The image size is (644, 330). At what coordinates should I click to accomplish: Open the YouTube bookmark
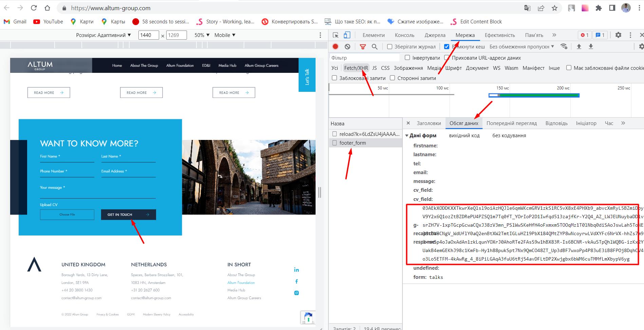coord(48,21)
